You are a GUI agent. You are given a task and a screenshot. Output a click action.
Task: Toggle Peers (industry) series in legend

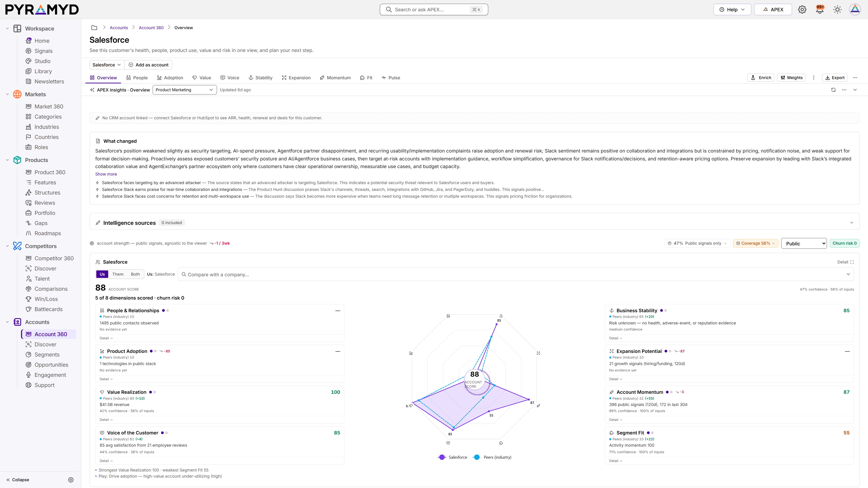tap(492, 457)
